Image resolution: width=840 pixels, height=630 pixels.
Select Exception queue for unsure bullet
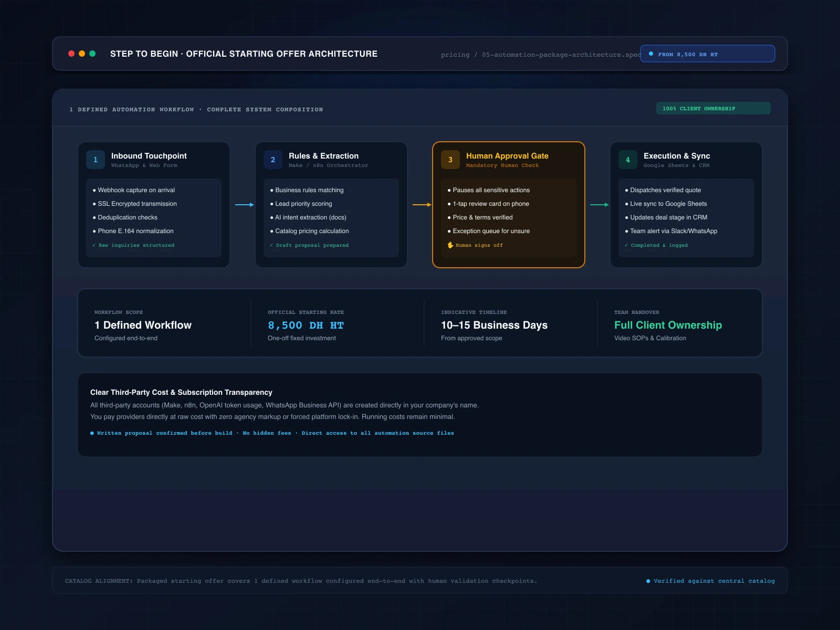point(489,231)
